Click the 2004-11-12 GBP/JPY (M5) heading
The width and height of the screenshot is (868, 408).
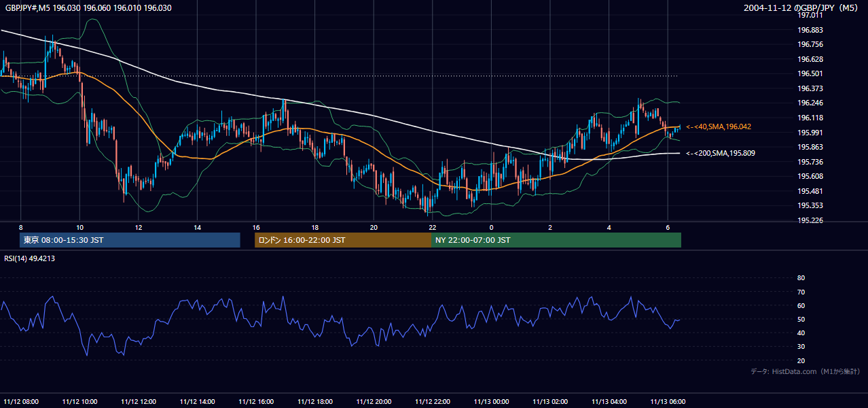(x=802, y=7)
